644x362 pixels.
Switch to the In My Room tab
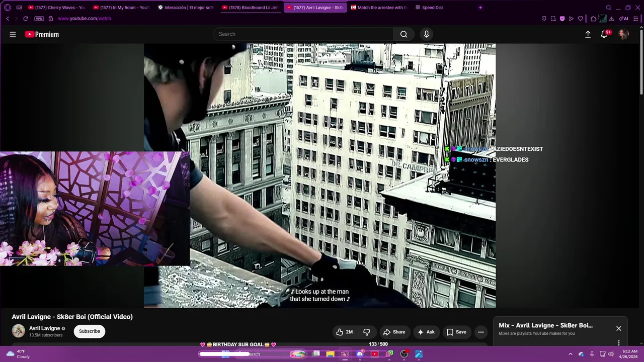[122, 8]
